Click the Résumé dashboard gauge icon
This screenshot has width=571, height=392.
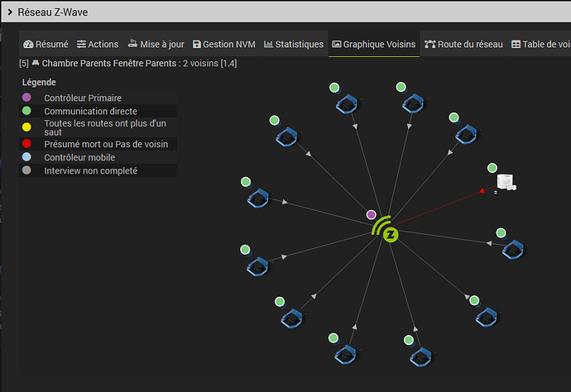pyautogui.click(x=28, y=45)
